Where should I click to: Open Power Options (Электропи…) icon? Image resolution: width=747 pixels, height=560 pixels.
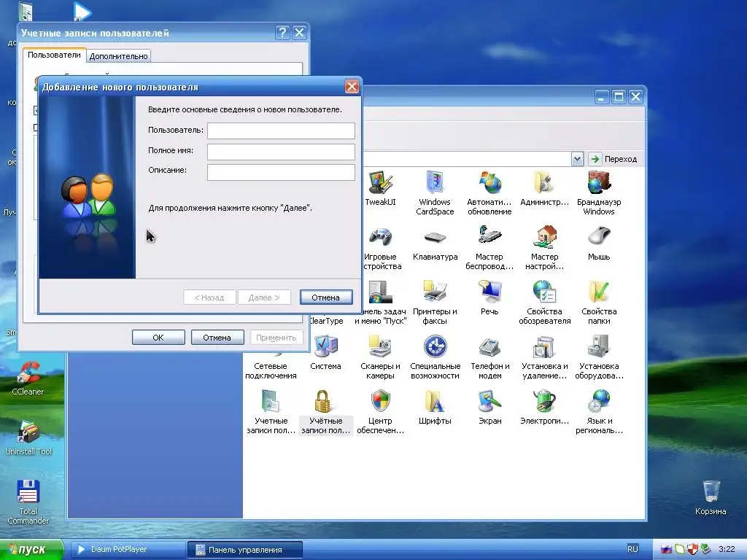pyautogui.click(x=544, y=402)
